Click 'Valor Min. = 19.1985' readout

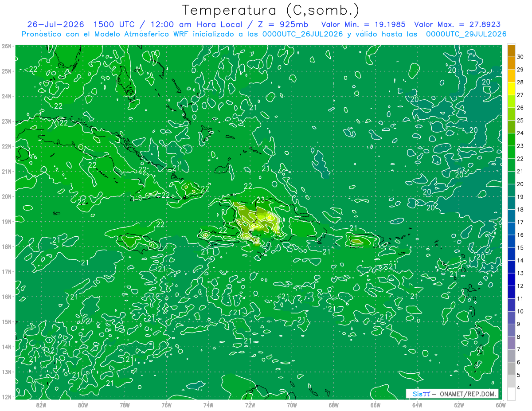[x=363, y=24]
